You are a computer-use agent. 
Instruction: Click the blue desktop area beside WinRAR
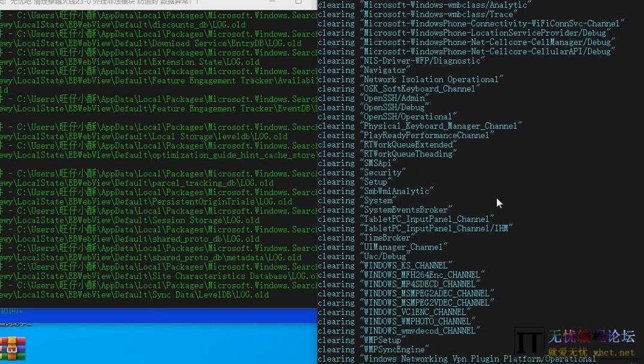pos(150,342)
